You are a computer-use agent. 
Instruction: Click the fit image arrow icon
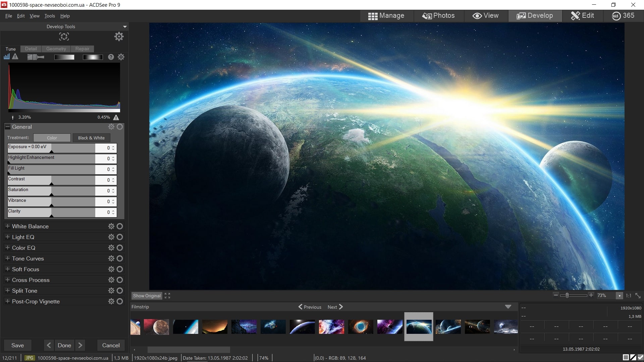tap(638, 296)
